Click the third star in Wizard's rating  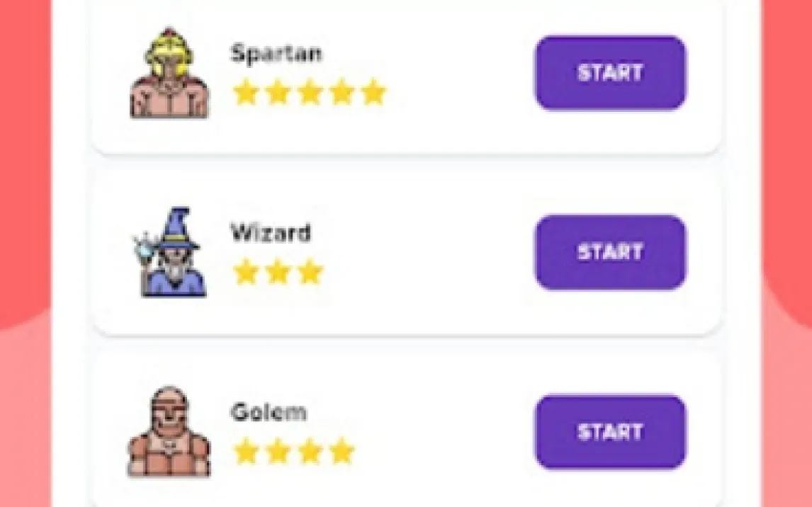tap(310, 272)
